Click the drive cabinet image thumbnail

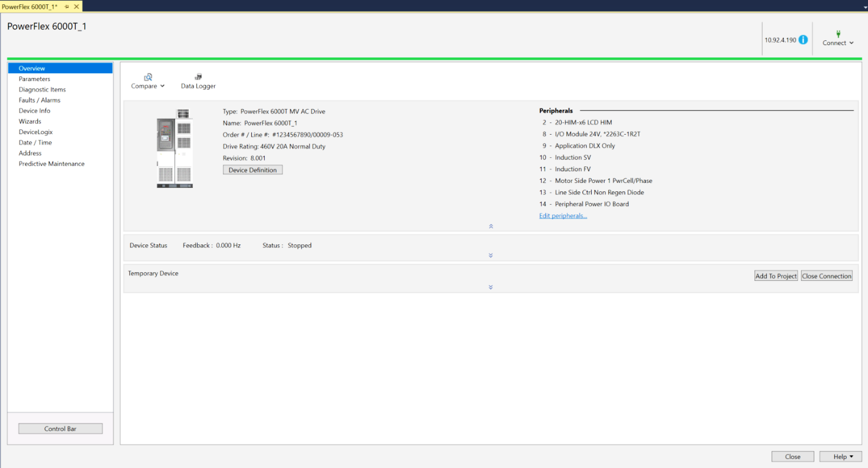tap(175, 148)
